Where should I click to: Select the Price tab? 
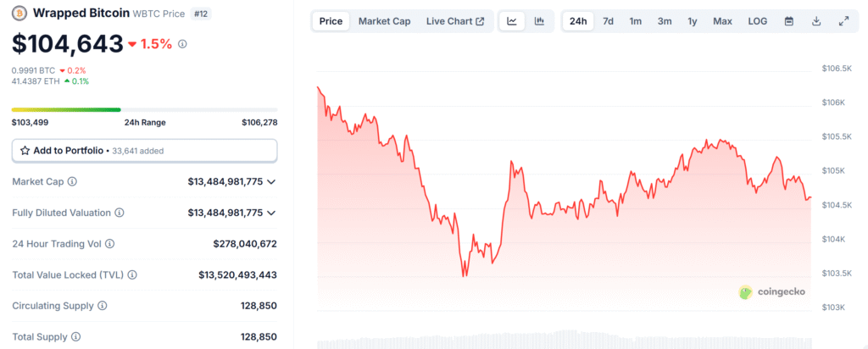(x=331, y=21)
